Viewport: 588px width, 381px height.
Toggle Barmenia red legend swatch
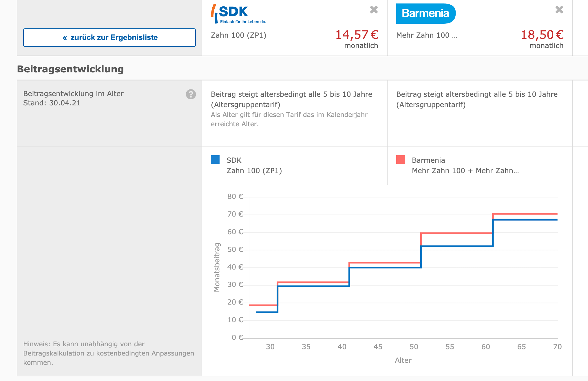(401, 160)
